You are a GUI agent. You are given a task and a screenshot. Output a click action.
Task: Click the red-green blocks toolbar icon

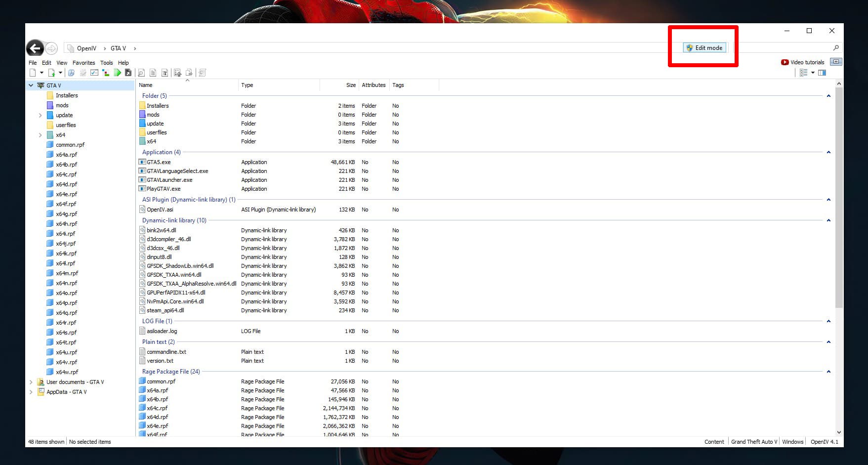point(106,73)
